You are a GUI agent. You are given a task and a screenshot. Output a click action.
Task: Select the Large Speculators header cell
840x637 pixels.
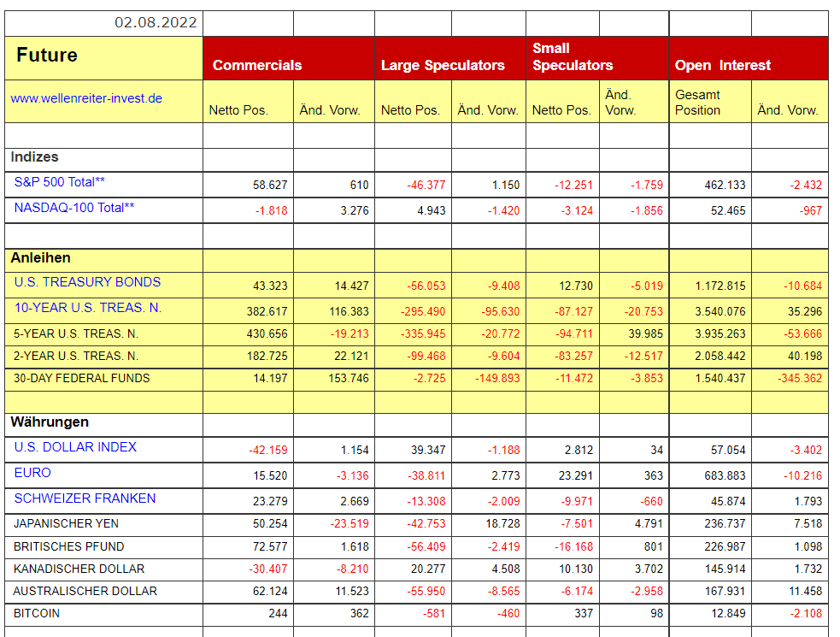pos(443,65)
